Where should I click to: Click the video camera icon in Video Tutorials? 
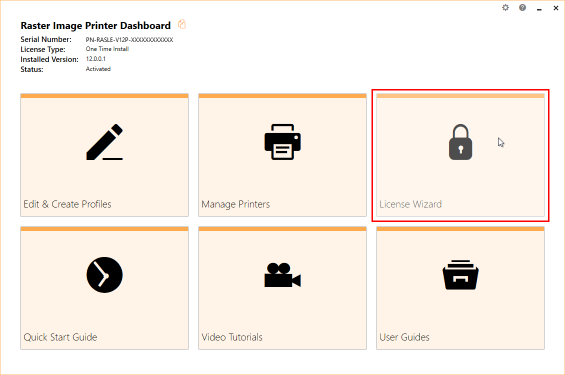coord(282,275)
